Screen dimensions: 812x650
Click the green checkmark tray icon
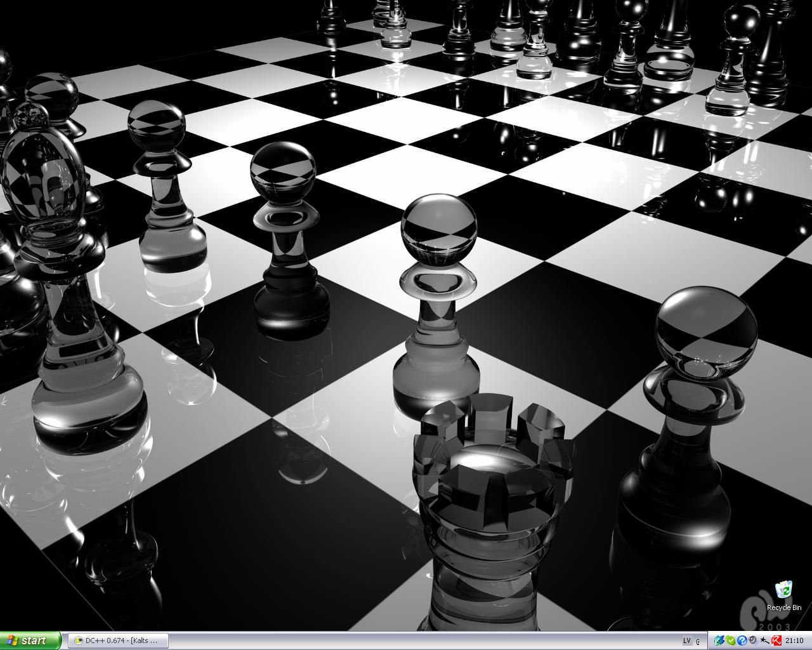pyautogui.click(x=731, y=640)
